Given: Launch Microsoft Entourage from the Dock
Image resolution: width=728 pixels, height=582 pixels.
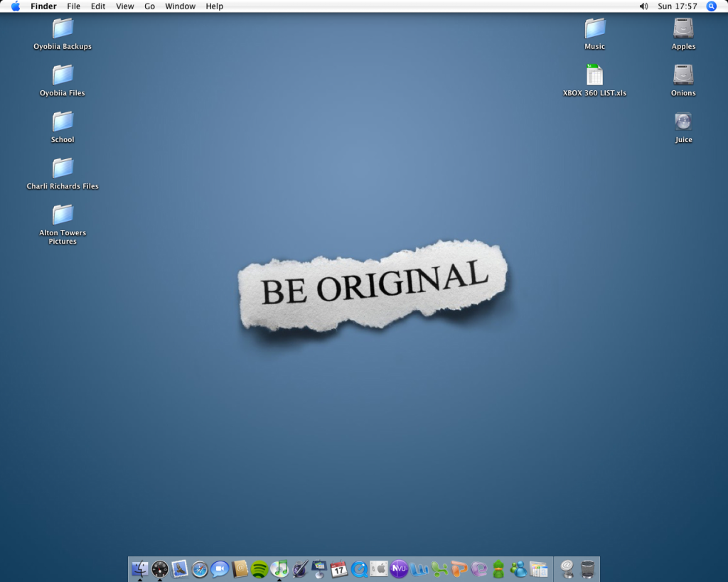Looking at the screenshot, I should click(478, 568).
